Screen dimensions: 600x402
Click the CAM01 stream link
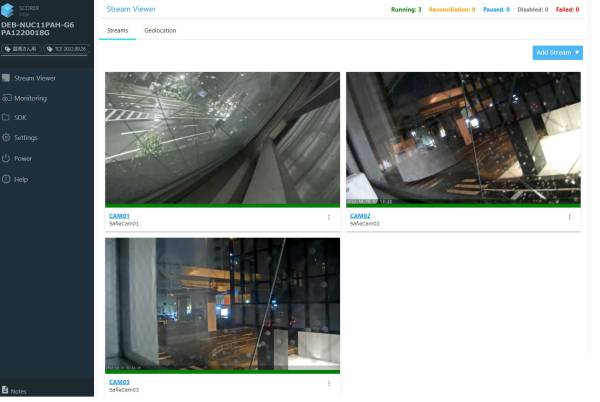coord(119,216)
